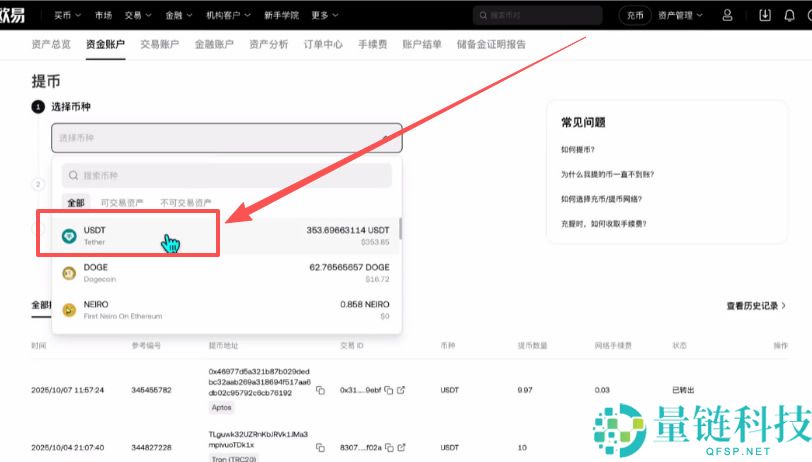Select the USDT Tether row
Image resolution: width=812 pixels, height=462 pixels.
(x=227, y=236)
